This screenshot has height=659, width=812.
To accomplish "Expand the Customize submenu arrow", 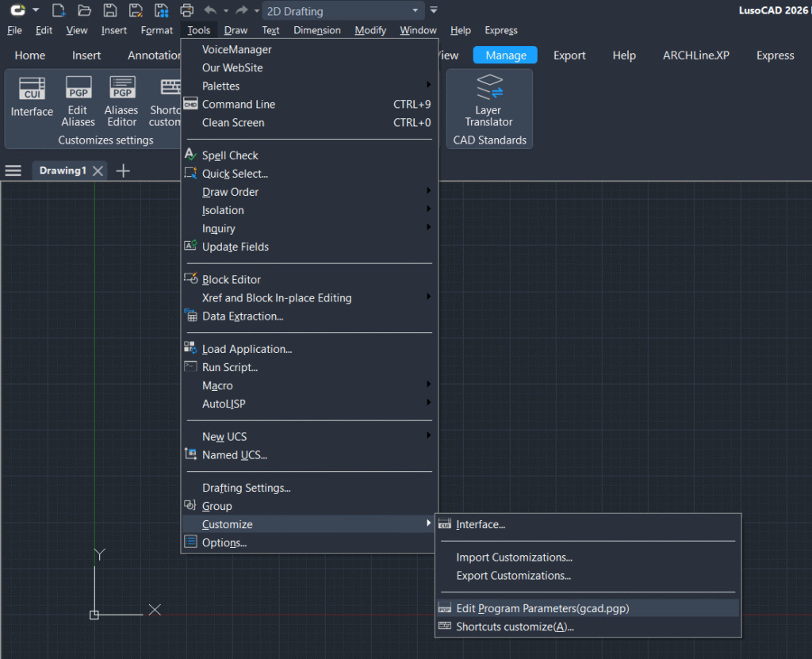I will click(428, 524).
